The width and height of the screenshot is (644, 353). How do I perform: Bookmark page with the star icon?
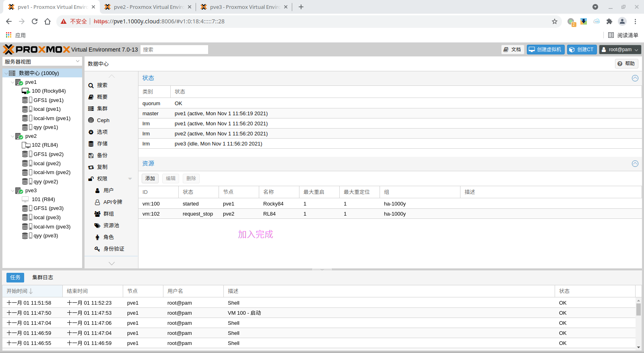(x=555, y=21)
